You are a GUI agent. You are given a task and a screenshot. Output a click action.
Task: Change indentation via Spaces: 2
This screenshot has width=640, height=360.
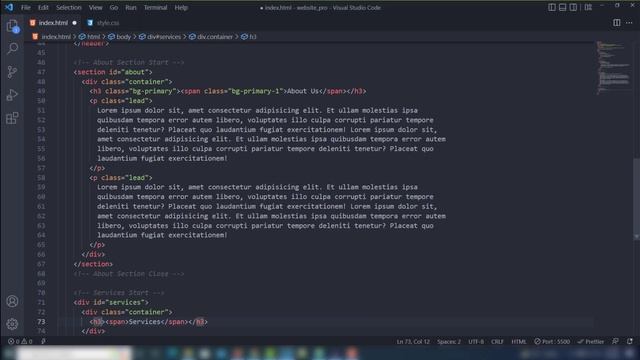pyautogui.click(x=449, y=342)
